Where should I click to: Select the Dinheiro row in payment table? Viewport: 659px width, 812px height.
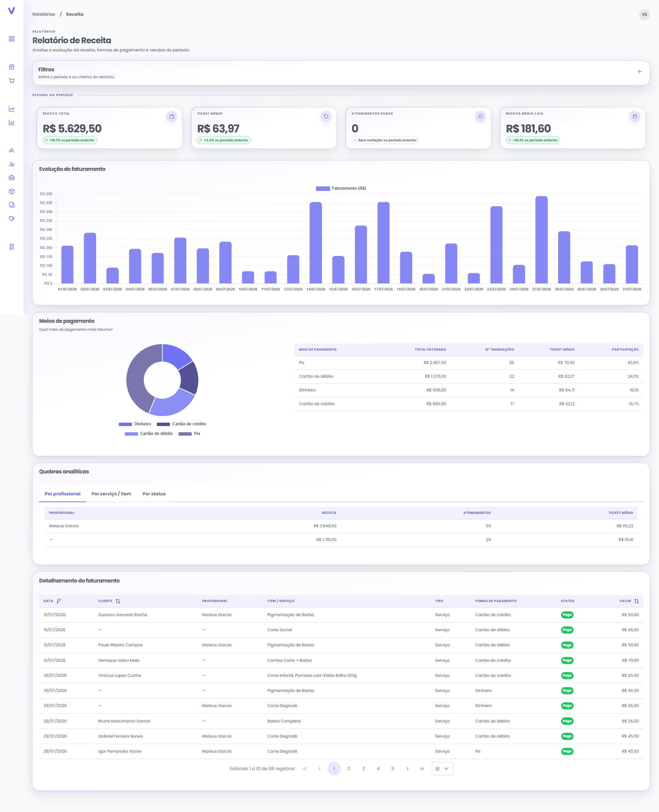[469, 390]
